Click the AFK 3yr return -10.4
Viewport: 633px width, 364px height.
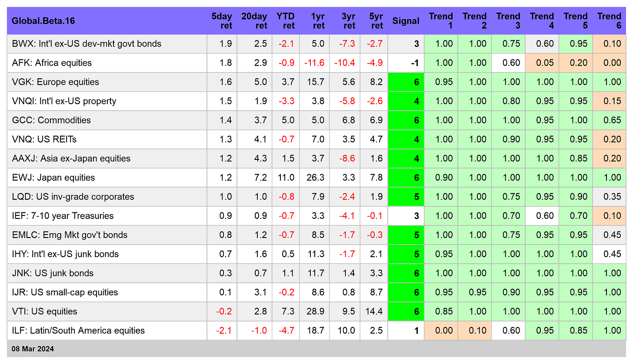(345, 63)
